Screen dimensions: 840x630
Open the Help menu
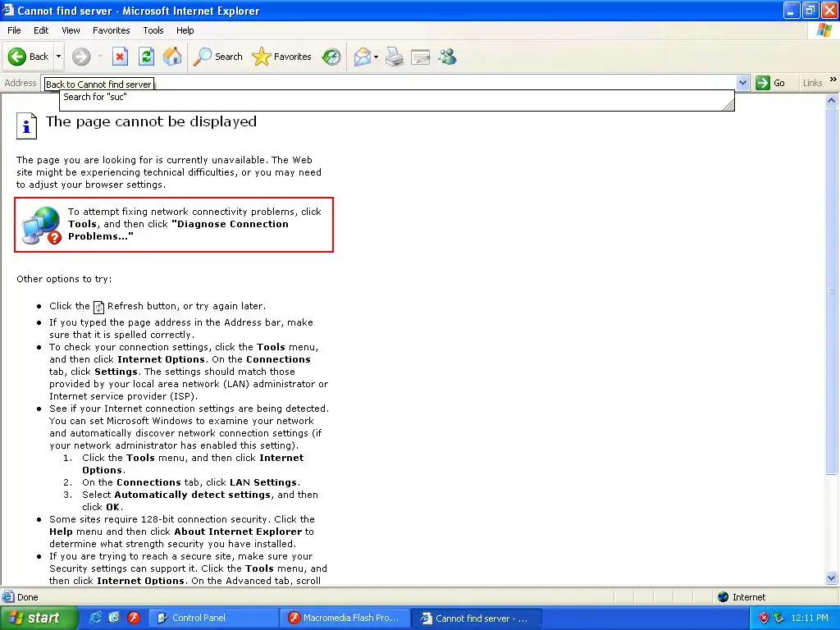coord(185,30)
